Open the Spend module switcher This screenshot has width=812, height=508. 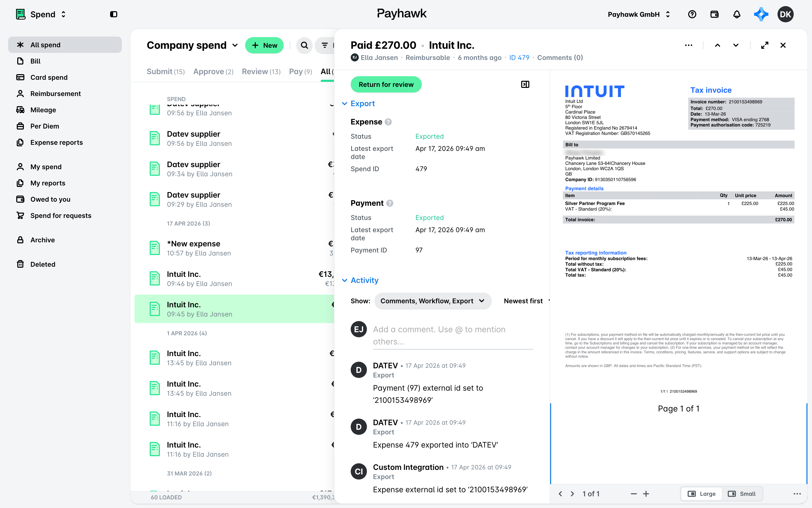(41, 14)
